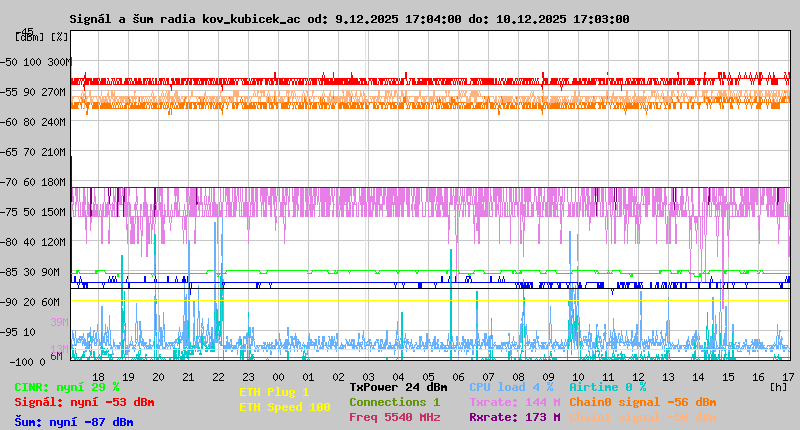This screenshot has width=800, height=430.
Task: Click the '-85 30 90M' y-axis label
Action: 30,272
